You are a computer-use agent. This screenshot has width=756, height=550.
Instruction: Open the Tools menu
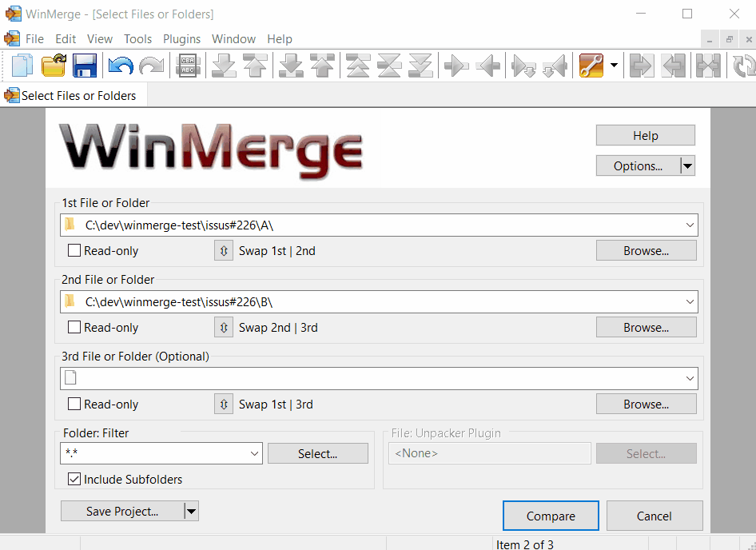[138, 39]
